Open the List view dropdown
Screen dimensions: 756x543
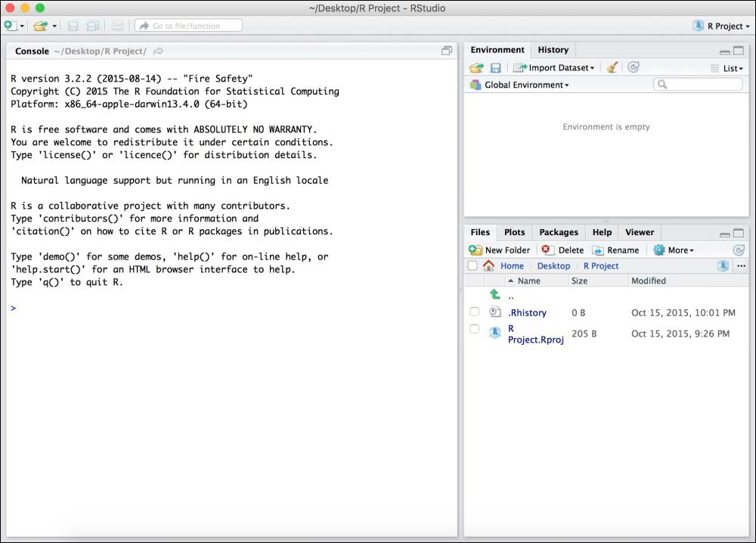coord(727,69)
